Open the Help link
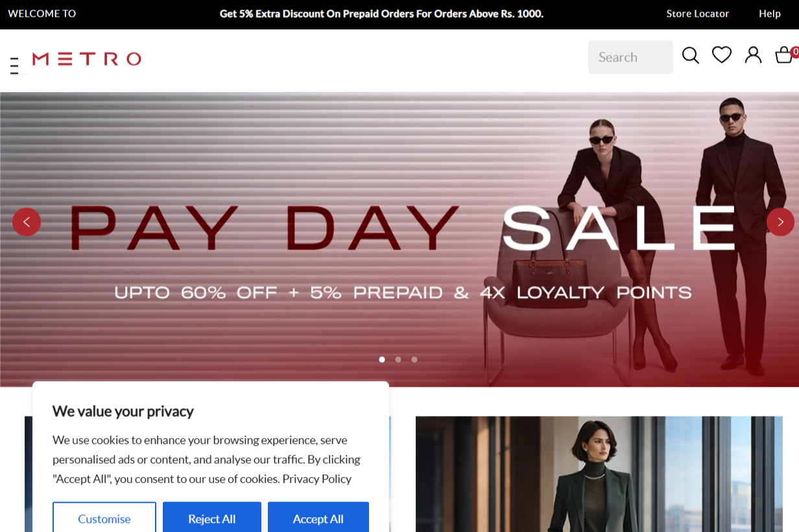The height and width of the screenshot is (532, 799). (770, 14)
